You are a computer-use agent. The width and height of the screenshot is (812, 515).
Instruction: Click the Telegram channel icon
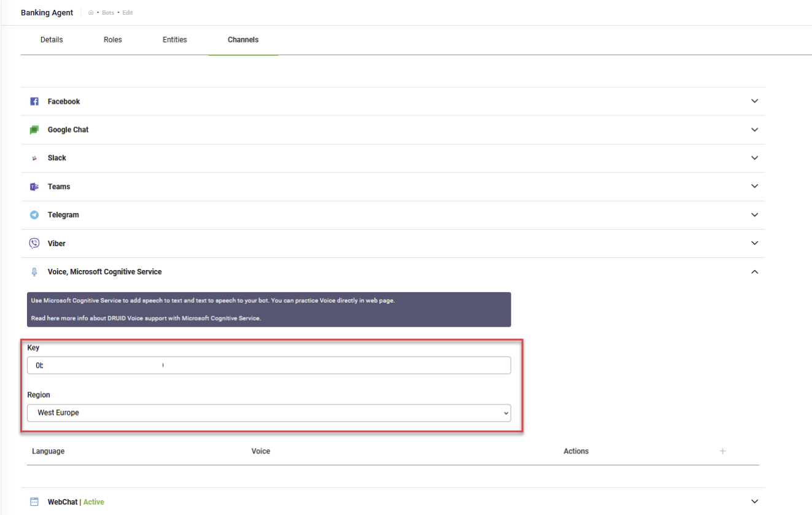pos(34,215)
